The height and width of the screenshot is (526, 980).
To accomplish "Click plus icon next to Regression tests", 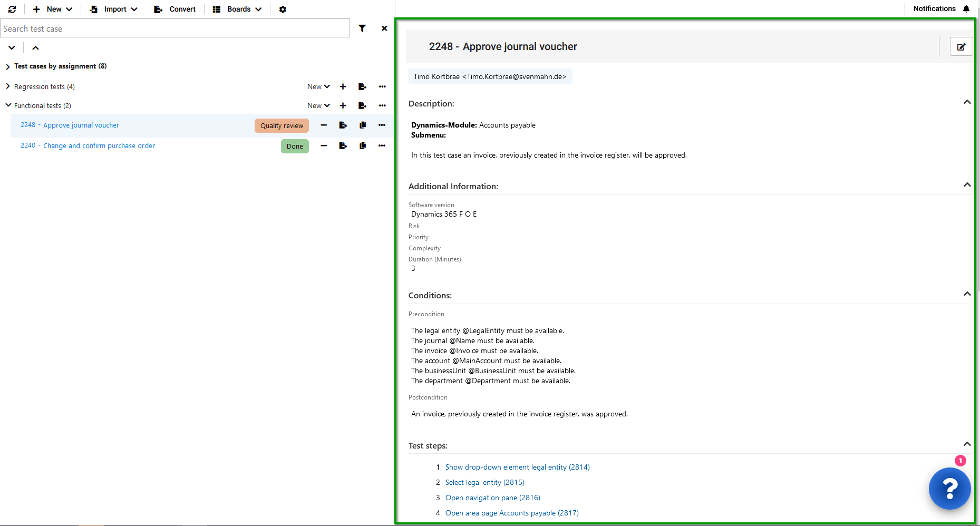I will click(343, 87).
